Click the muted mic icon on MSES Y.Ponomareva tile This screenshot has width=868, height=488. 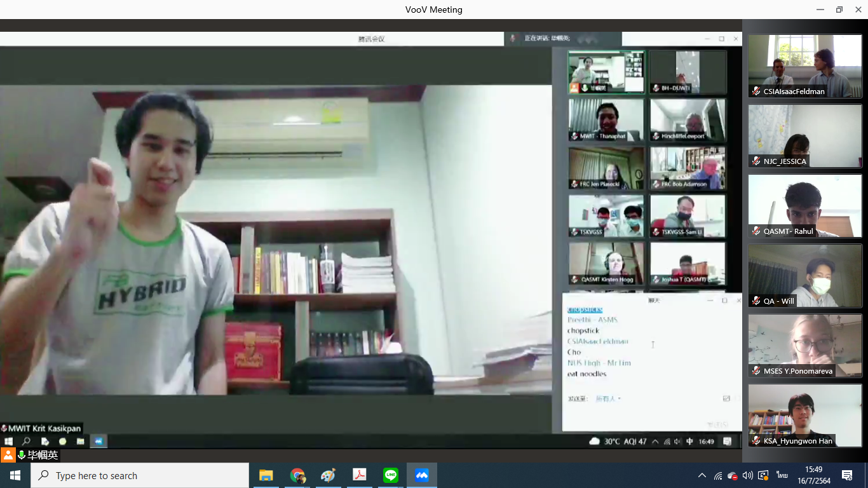click(756, 371)
